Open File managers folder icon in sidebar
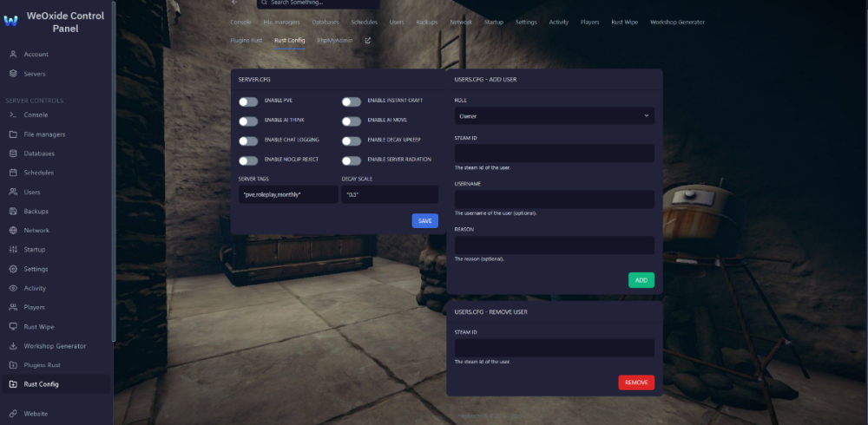868x425 pixels. click(x=13, y=134)
